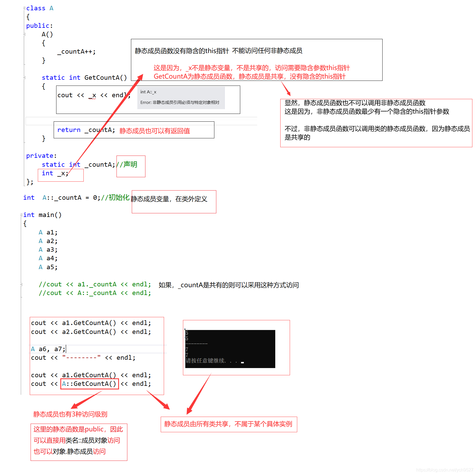Click the 'A a6, a7;' declaration line
The image size is (476, 475).
coord(48,349)
